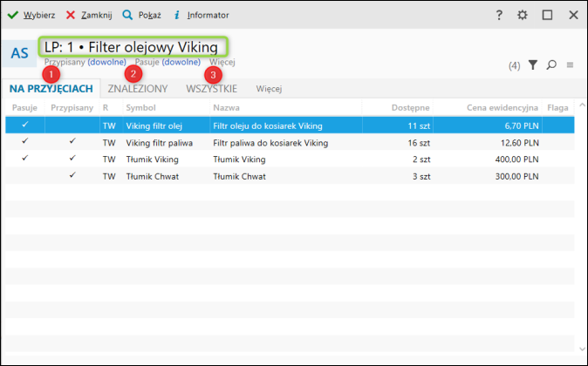The image size is (588, 366).
Task: Open help with the question mark icon
Action: click(499, 15)
